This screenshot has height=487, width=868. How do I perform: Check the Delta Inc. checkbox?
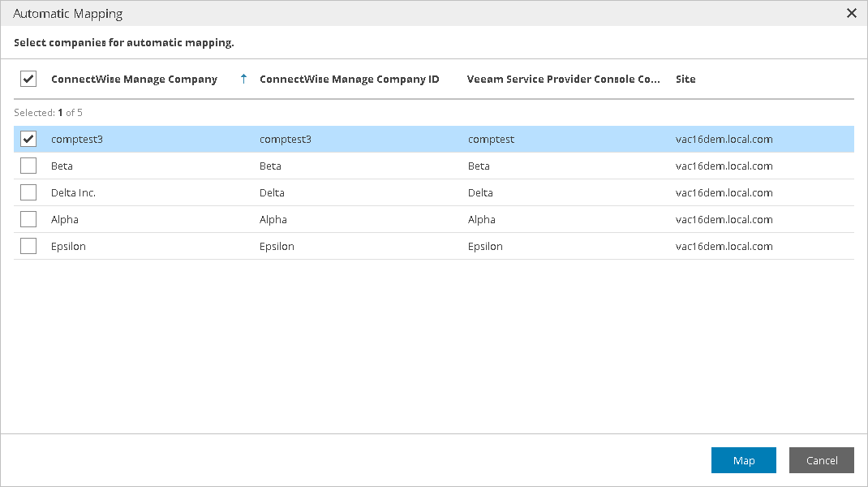point(28,192)
